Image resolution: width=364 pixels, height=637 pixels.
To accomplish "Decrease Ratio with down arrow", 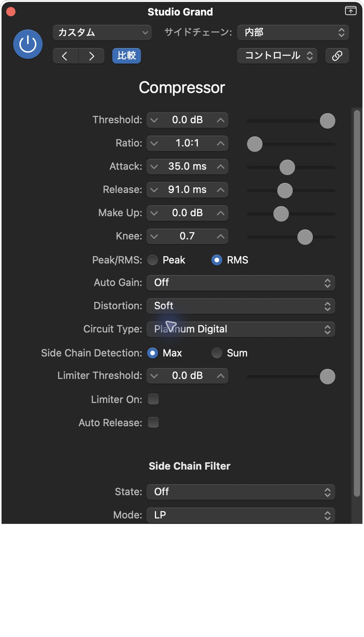I will (x=154, y=143).
